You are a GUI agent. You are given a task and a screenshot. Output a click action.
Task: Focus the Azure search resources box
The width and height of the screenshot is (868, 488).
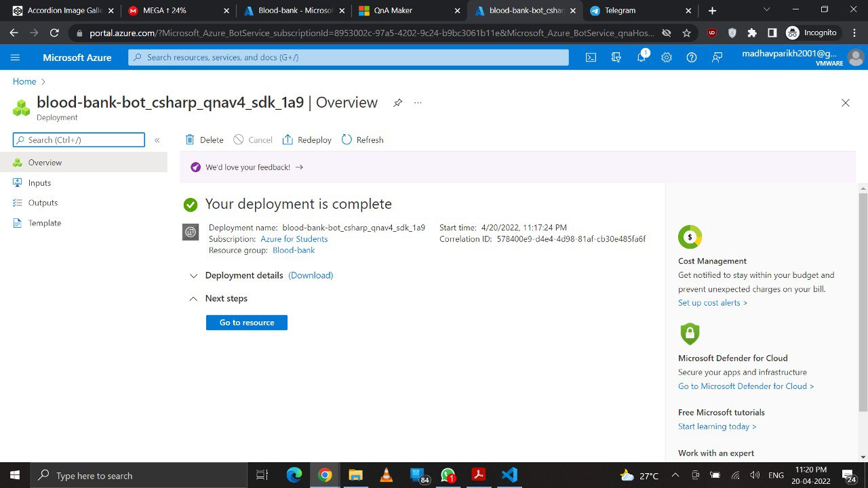point(349,58)
